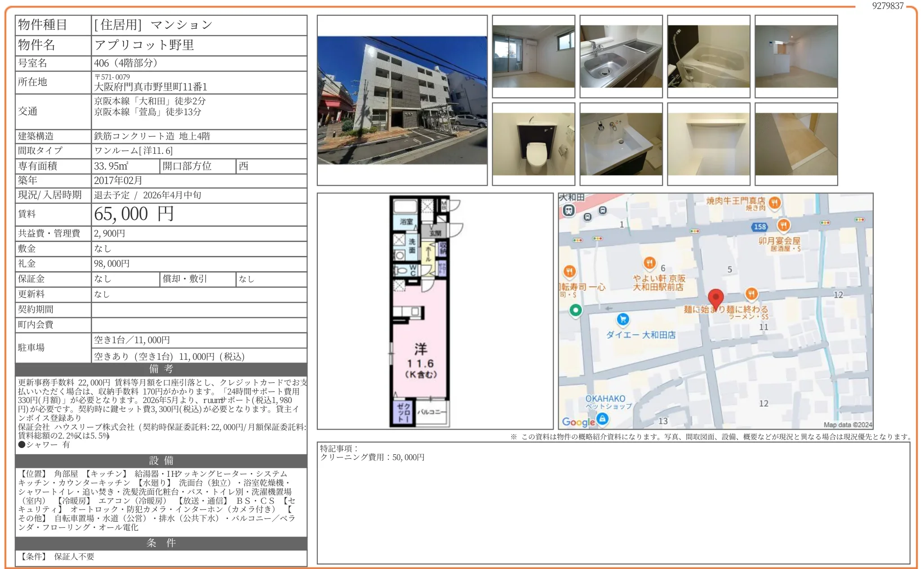Click the green circle marker on map

coord(575,310)
